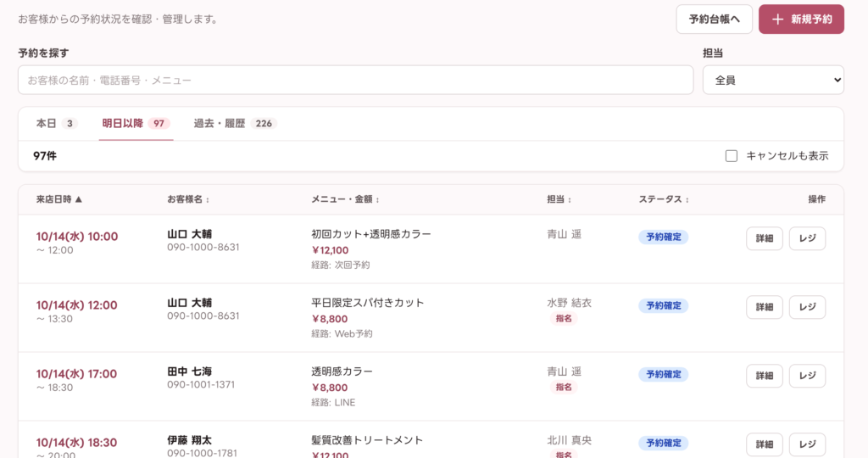This screenshot has width=868, height=458.
Task: Open 詳細 for 田中 七海 booking
Action: point(765,376)
